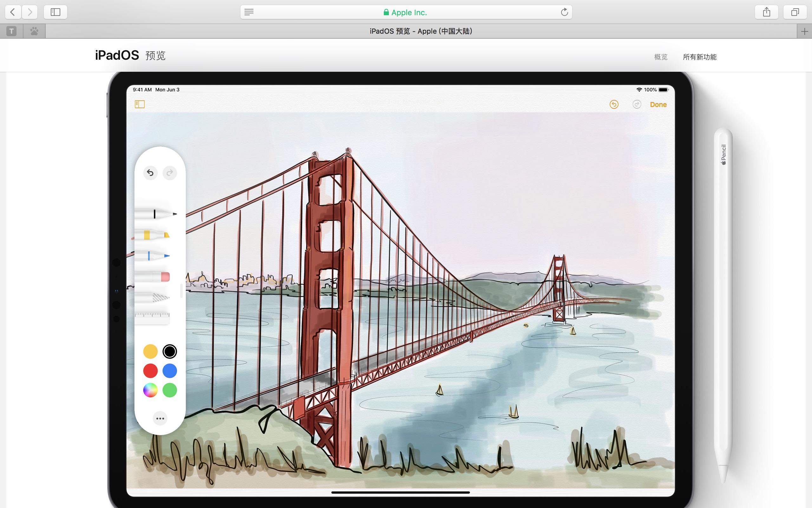This screenshot has height=508, width=812.
Task: Show all tabs overview button
Action: [795, 12]
